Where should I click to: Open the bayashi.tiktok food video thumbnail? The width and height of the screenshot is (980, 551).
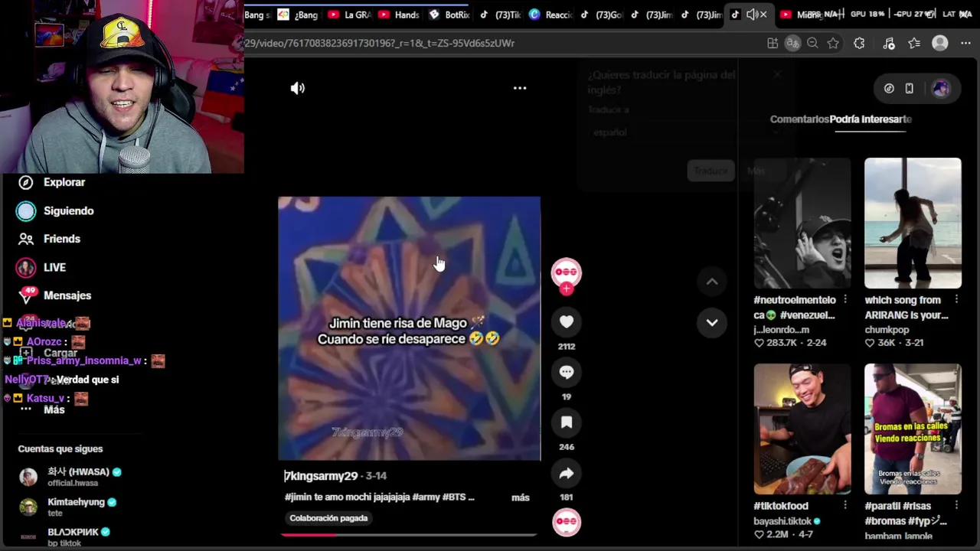[x=802, y=429]
